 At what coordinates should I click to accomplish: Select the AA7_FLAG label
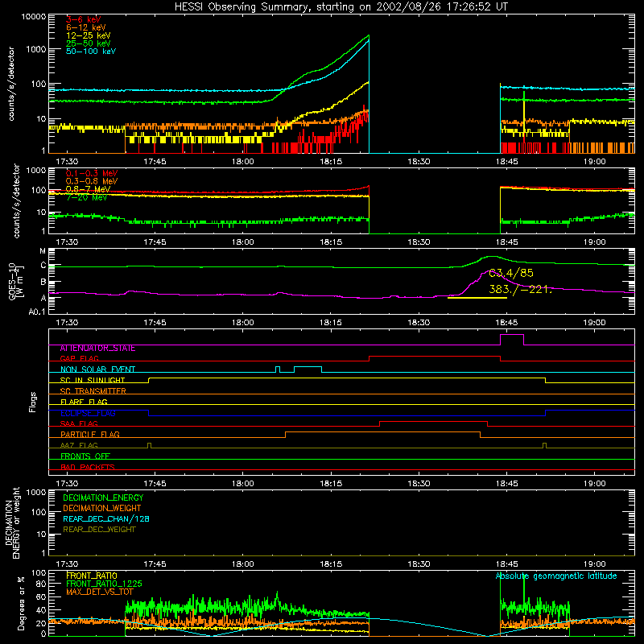point(79,445)
